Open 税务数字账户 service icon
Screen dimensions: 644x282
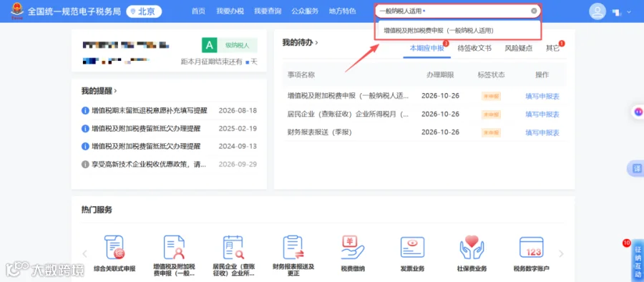(531, 248)
